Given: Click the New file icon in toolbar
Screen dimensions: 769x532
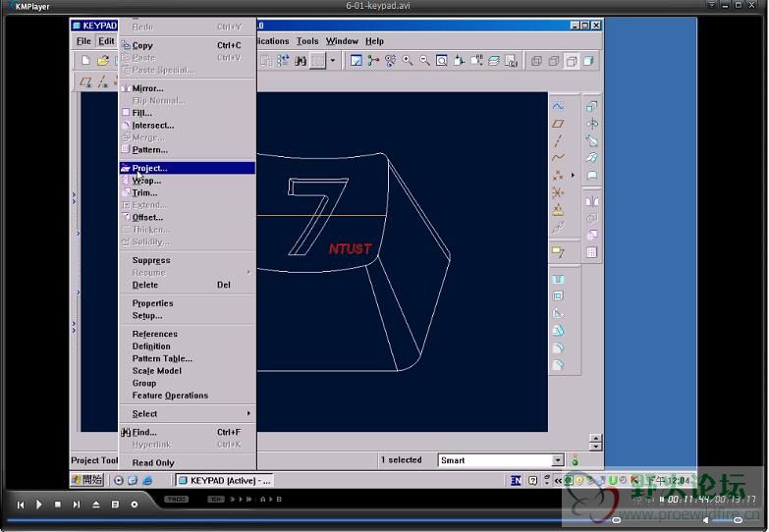Looking at the screenshot, I should point(85,61).
